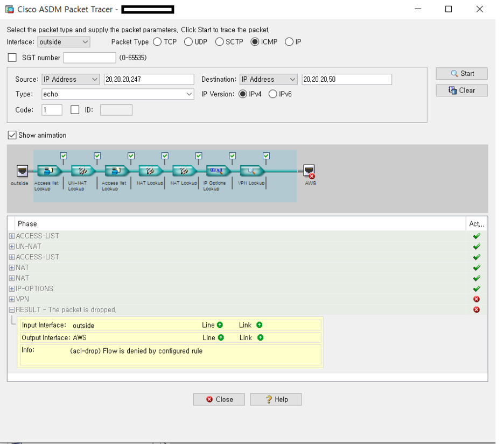Expand the VPN phase row
This screenshot has height=444, width=504.
click(12, 299)
